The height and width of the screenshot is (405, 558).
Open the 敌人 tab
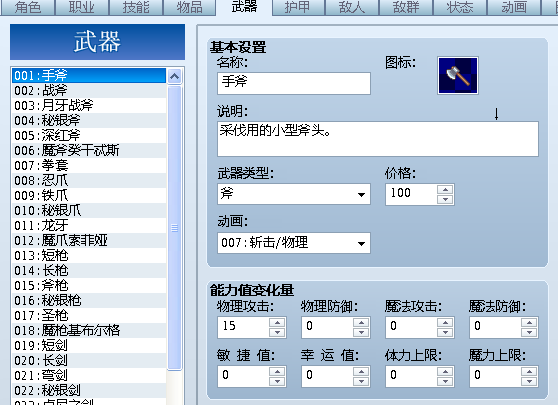(x=352, y=7)
